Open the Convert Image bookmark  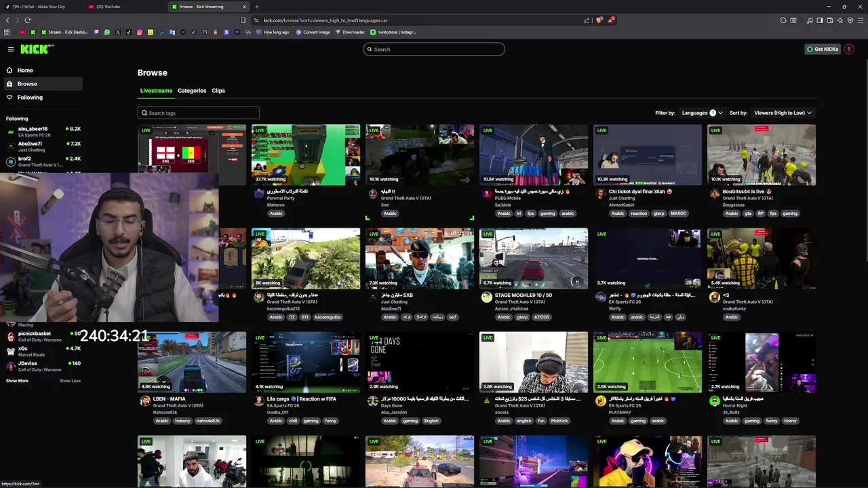[313, 32]
